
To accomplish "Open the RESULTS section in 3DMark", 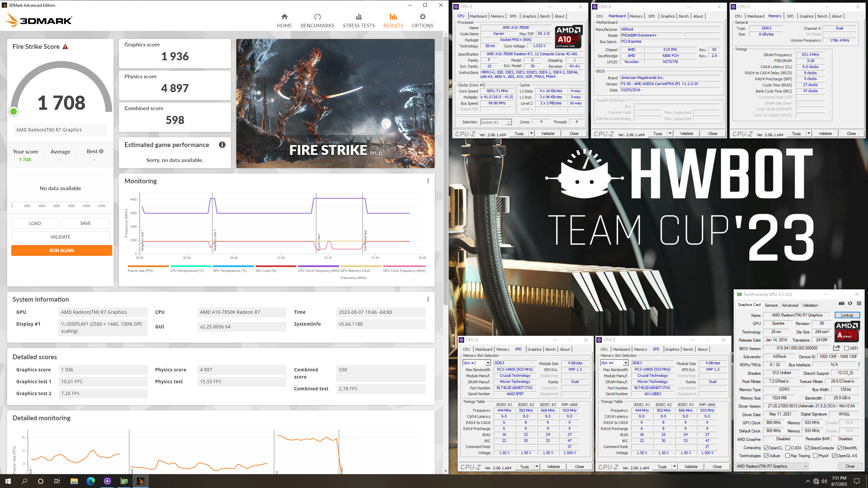I will coord(393,21).
